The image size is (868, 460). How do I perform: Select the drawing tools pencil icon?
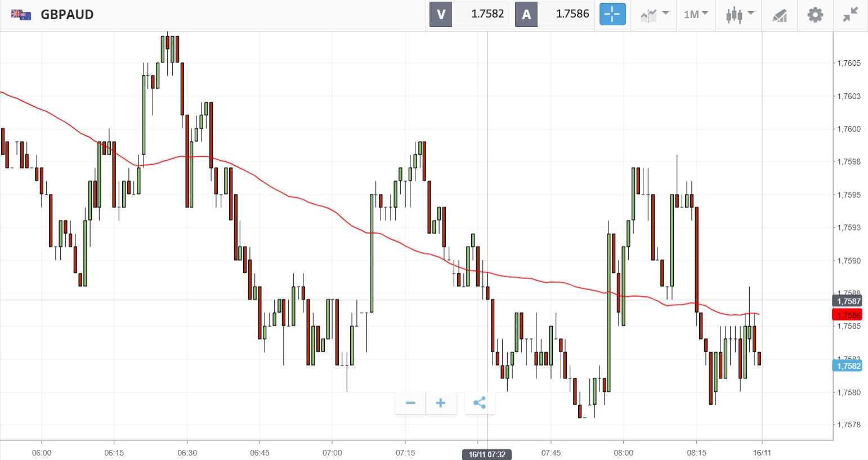[x=779, y=15]
